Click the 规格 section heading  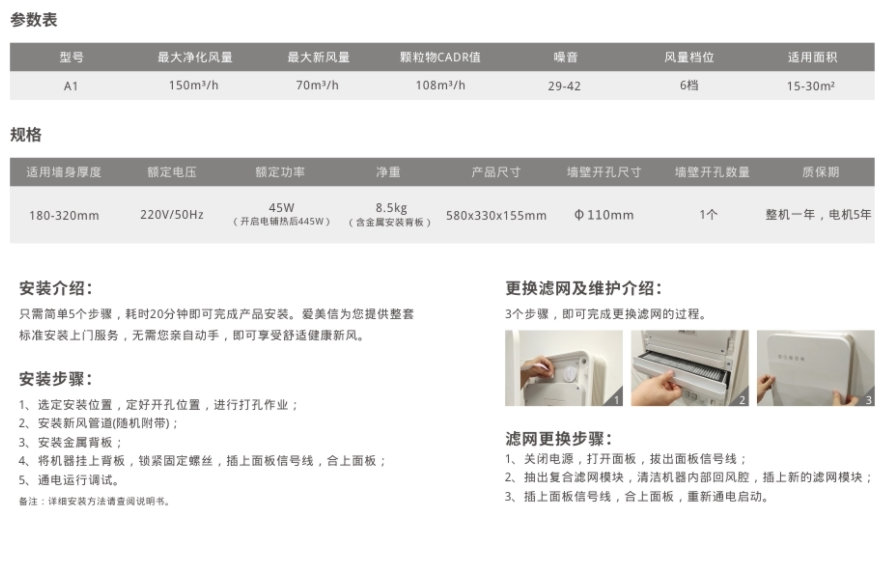coord(26,135)
